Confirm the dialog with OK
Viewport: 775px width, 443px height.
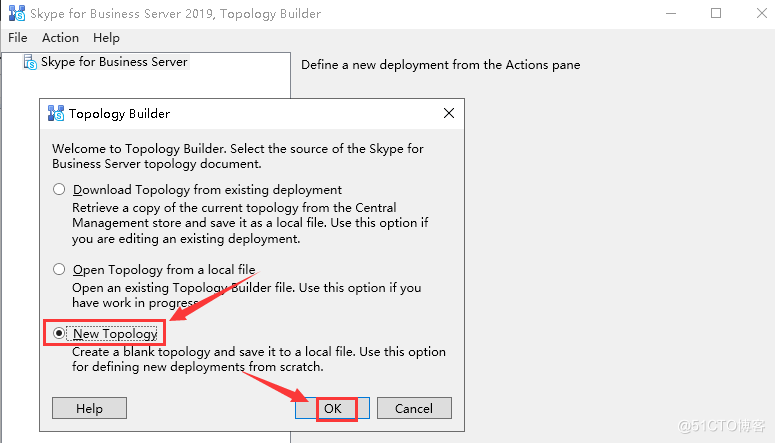point(333,408)
